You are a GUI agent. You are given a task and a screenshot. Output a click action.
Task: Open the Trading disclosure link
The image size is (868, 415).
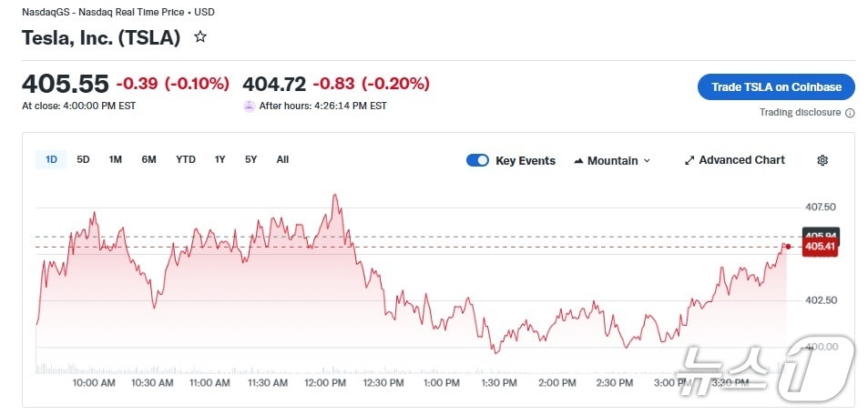801,113
